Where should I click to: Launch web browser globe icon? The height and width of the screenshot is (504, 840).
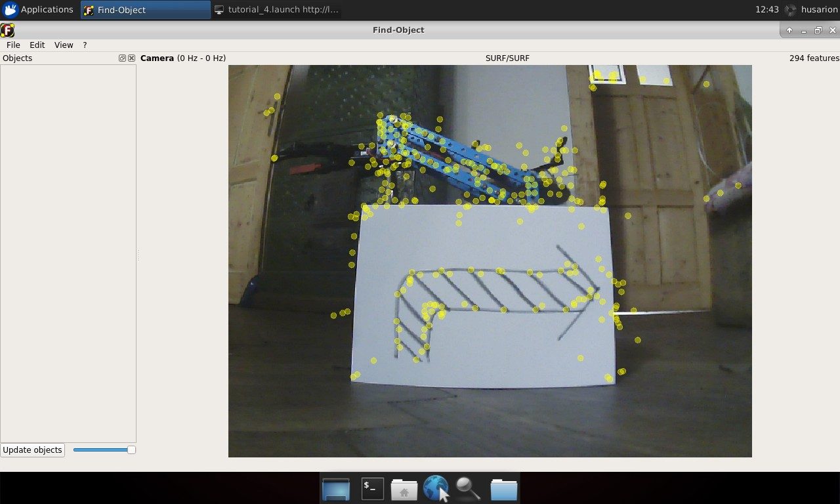(x=436, y=489)
